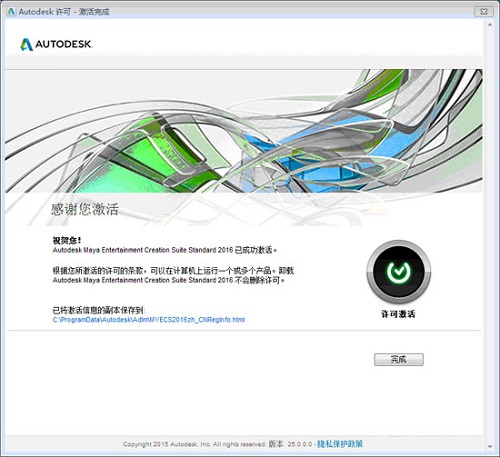This screenshot has height=457, width=500.
Task: Click the 完成 button to finish activation
Action: click(x=399, y=359)
